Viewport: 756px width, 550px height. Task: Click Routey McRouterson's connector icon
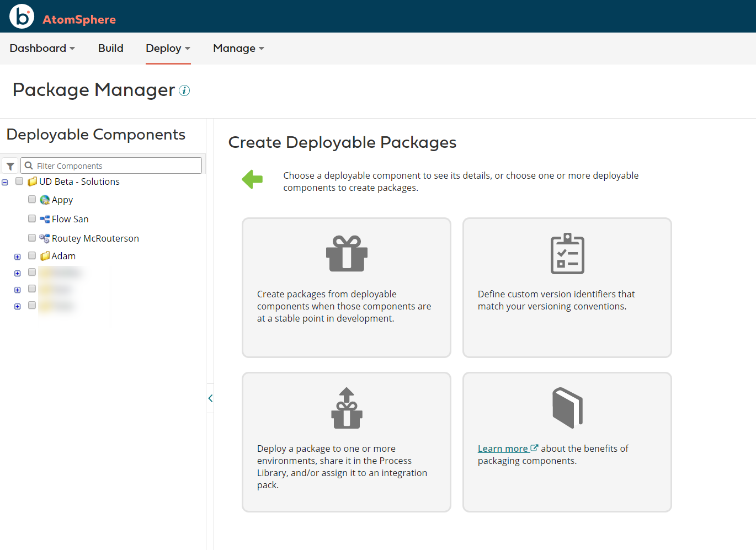click(x=45, y=238)
